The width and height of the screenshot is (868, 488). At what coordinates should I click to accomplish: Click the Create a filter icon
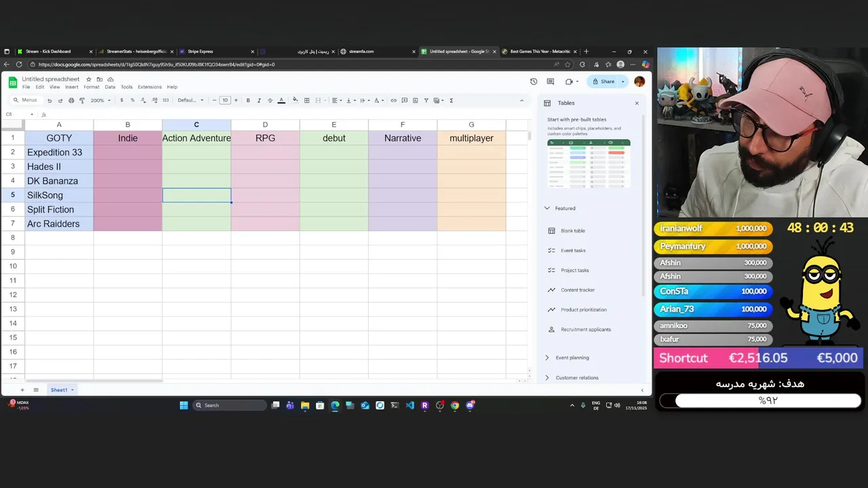click(426, 100)
